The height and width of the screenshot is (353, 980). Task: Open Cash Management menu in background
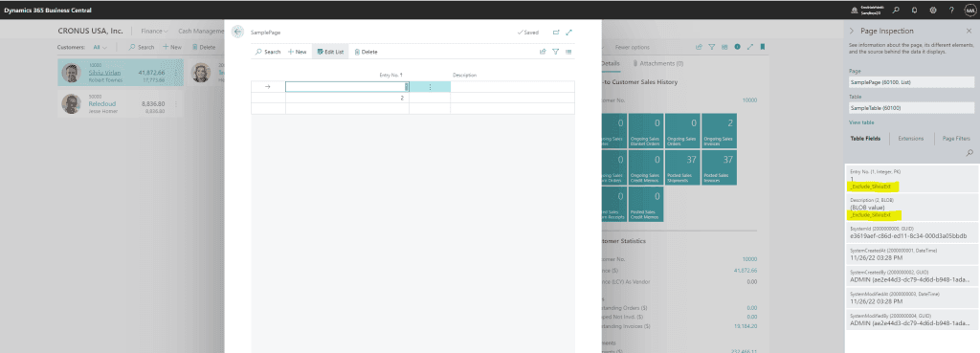[x=201, y=31]
